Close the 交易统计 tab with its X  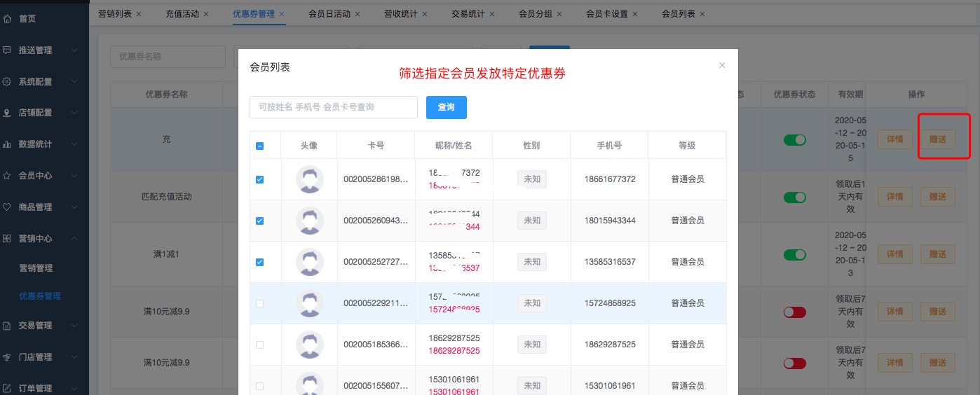click(492, 14)
